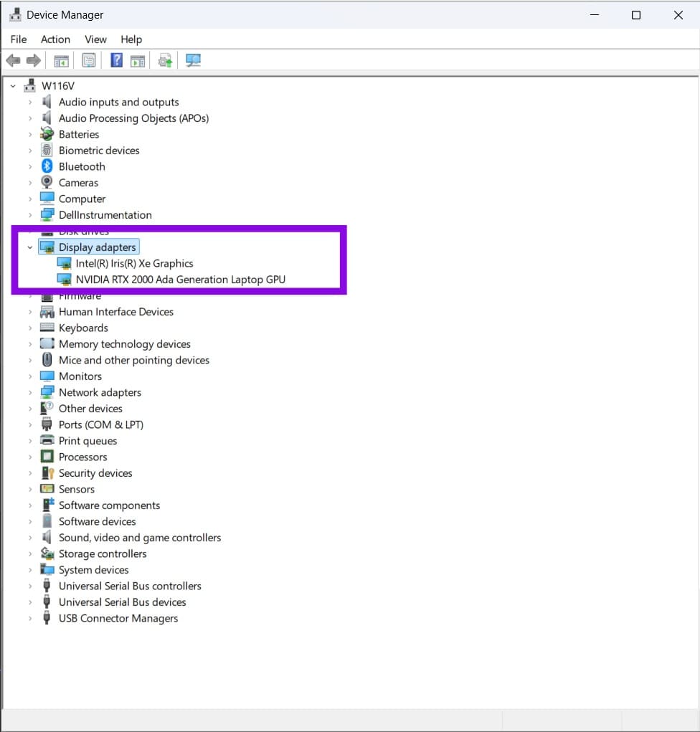This screenshot has width=700, height=732.
Task: Click the Processors chip icon
Action: click(x=47, y=456)
